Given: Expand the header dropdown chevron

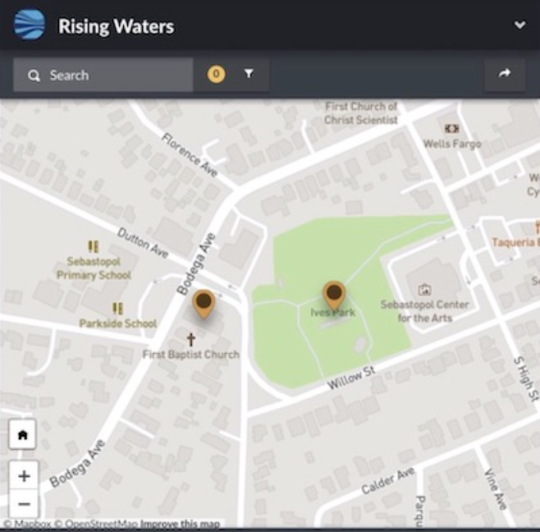Looking at the screenshot, I should click(x=520, y=25).
